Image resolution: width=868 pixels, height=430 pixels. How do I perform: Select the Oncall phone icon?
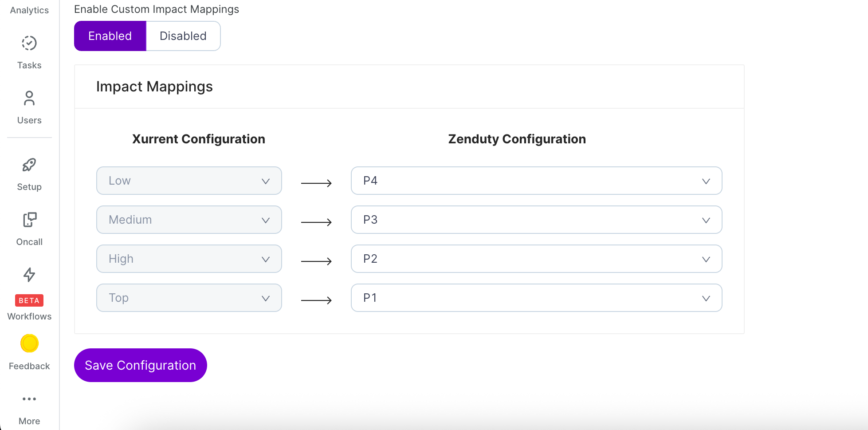click(29, 220)
